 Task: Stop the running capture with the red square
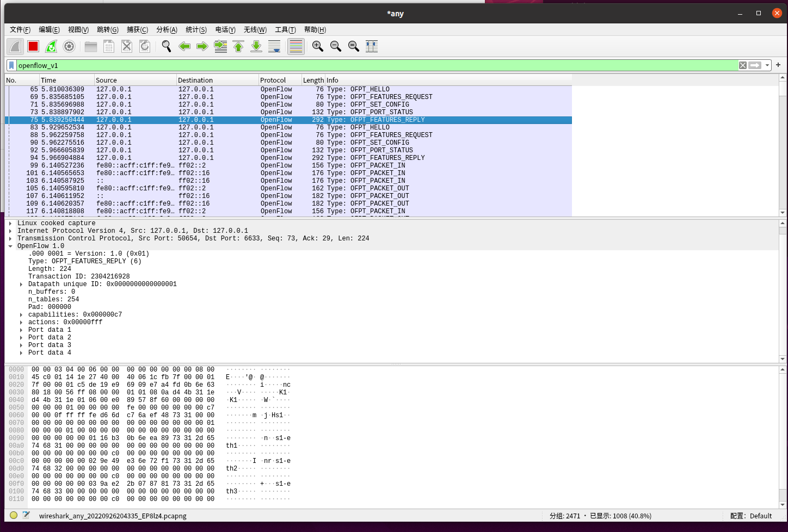tap(33, 47)
